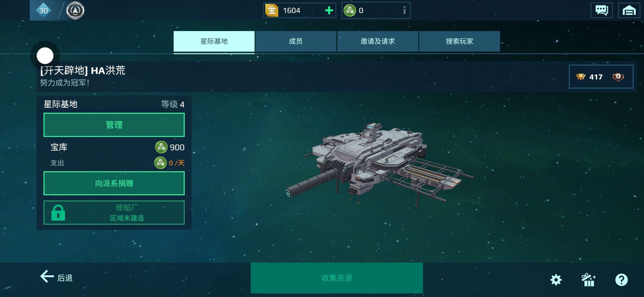Open the help question mark icon
The width and height of the screenshot is (644, 297).
point(621,280)
